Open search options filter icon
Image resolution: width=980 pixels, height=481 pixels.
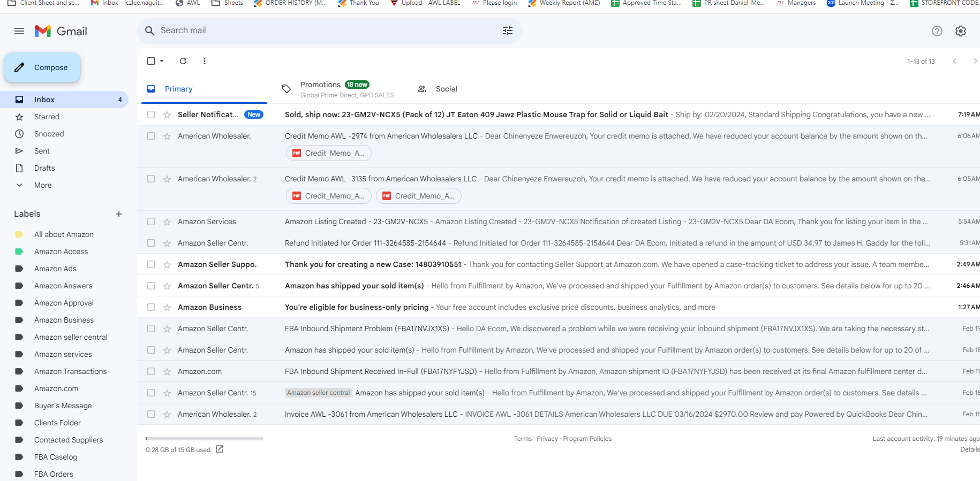[508, 30]
